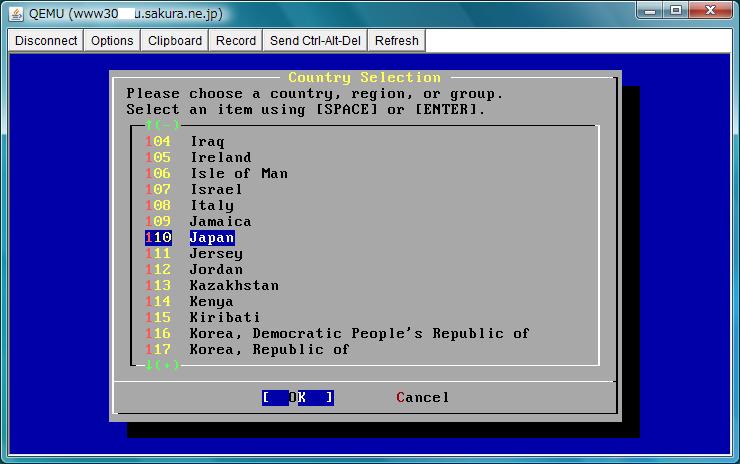Select Japan in the country list
This screenshot has width=740, height=464.
coord(212,238)
